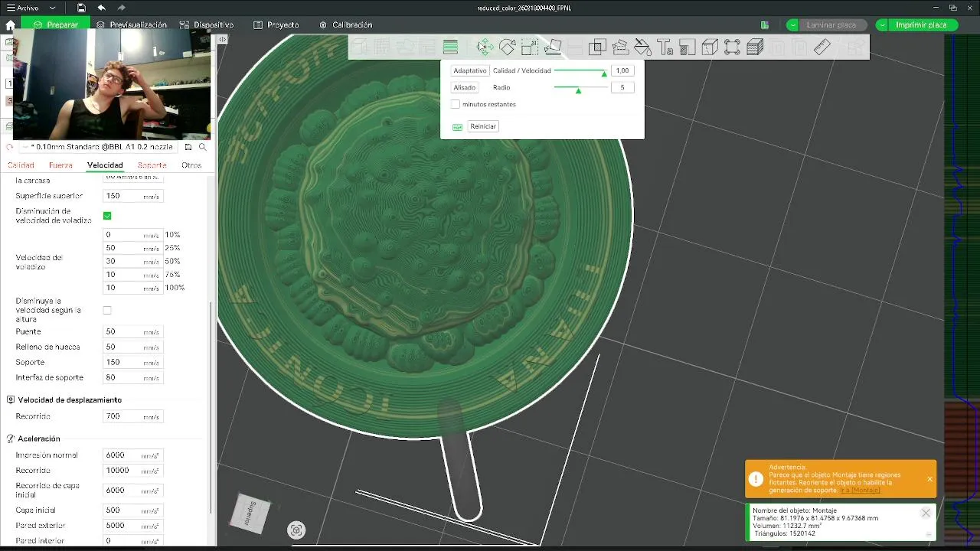Select the variable layer height tool
Screen dimensions: 980x551
click(450, 47)
